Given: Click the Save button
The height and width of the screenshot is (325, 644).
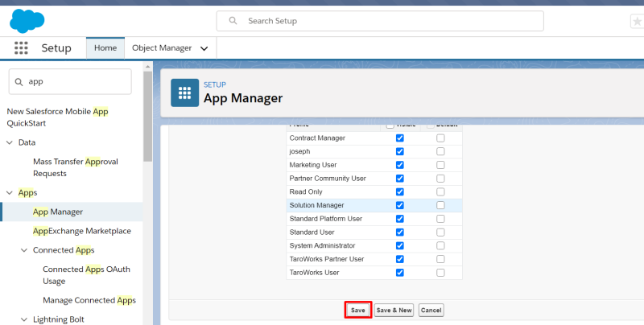Looking at the screenshot, I should pyautogui.click(x=357, y=310).
